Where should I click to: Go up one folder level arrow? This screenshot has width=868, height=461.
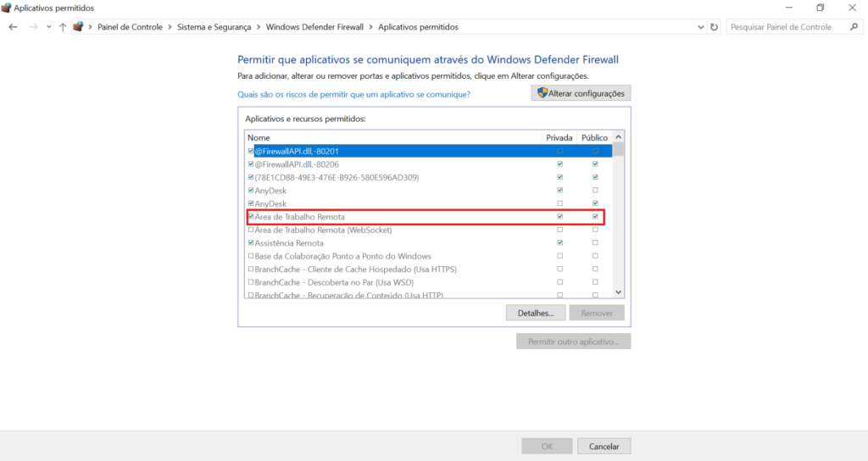(63, 26)
